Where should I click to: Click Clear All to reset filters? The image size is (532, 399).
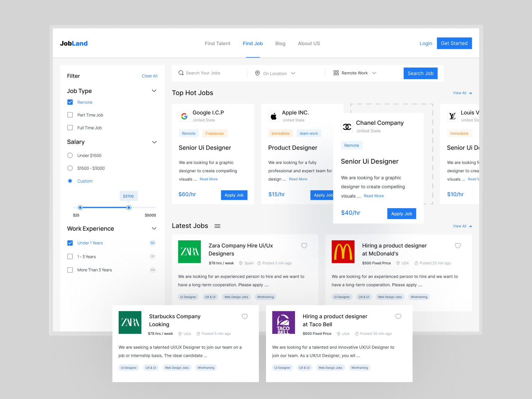click(150, 76)
